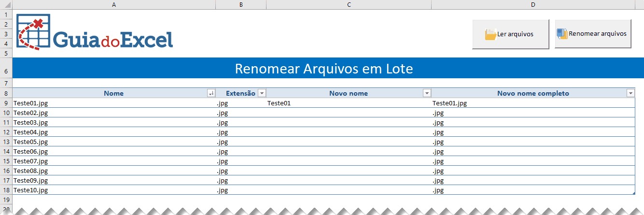Select Novo nome completo cell in Teste08.jpg row
This screenshot has width=644, height=215.
click(x=533, y=171)
